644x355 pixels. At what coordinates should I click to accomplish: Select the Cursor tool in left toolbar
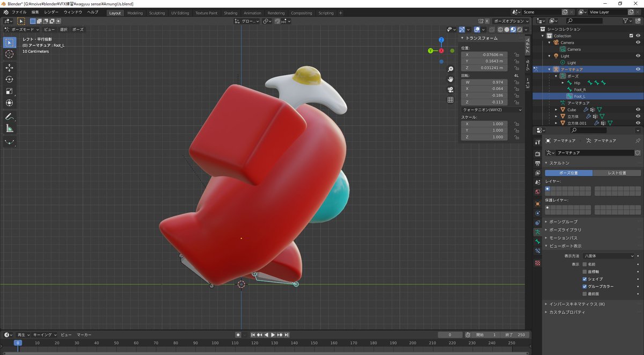coord(10,54)
